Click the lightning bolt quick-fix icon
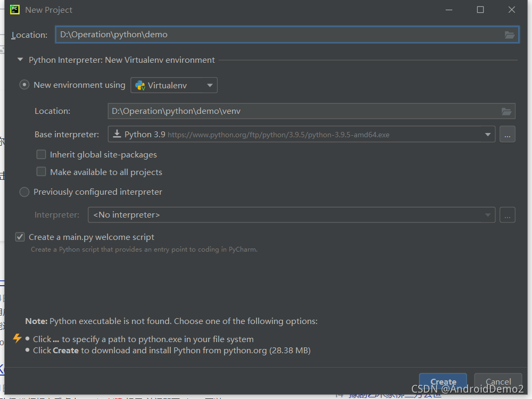 click(x=17, y=338)
